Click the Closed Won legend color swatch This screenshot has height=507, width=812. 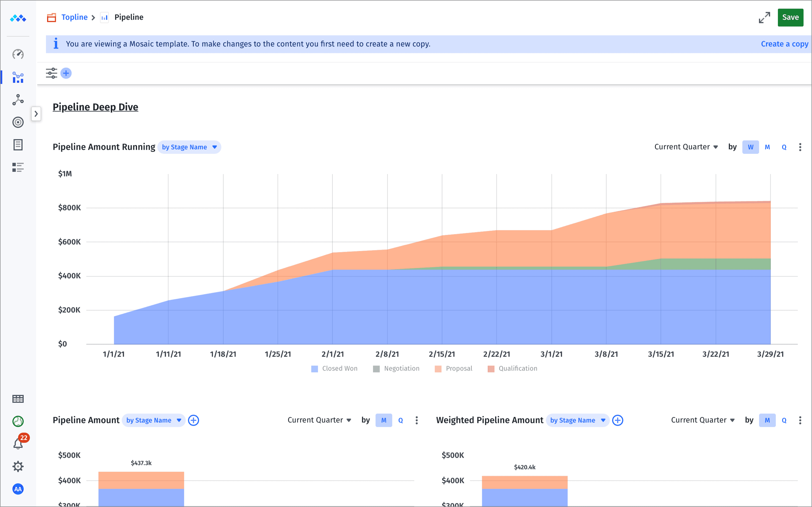pyautogui.click(x=314, y=368)
